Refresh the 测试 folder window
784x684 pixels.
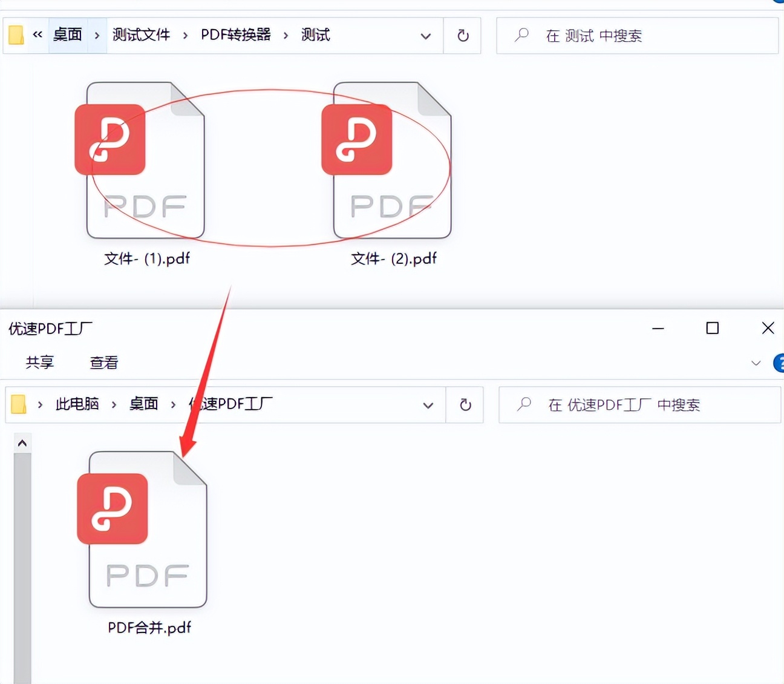463,36
